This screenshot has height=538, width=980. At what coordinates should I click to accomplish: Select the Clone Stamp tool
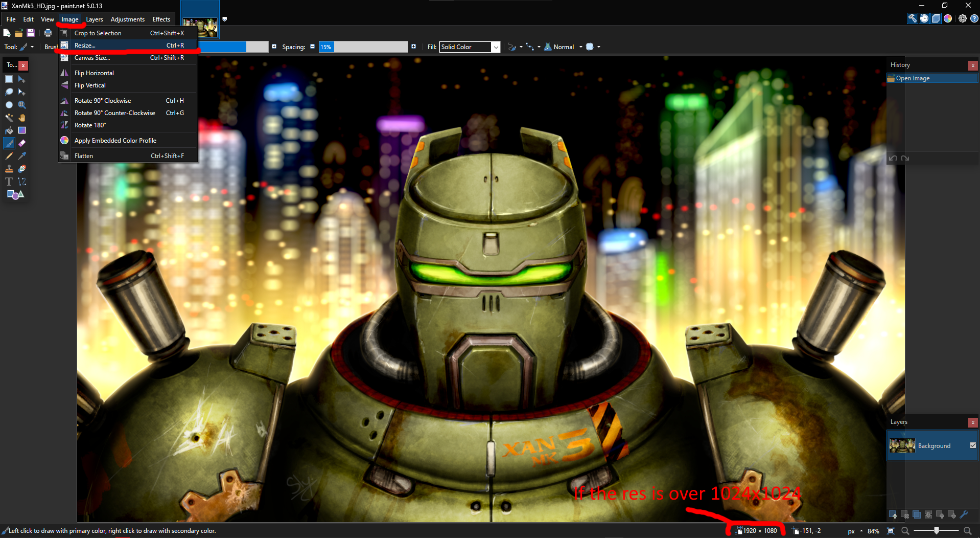pyautogui.click(x=9, y=169)
